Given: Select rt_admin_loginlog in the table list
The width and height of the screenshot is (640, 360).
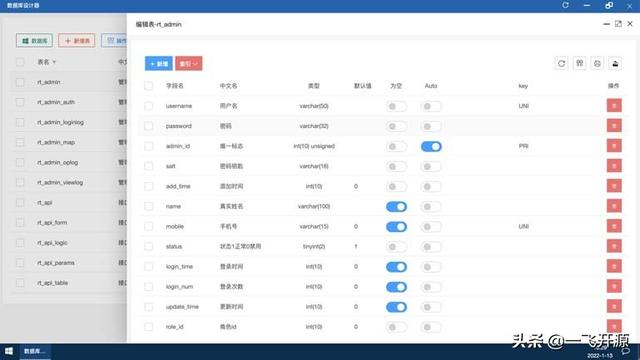Looking at the screenshot, I should click(x=60, y=122).
